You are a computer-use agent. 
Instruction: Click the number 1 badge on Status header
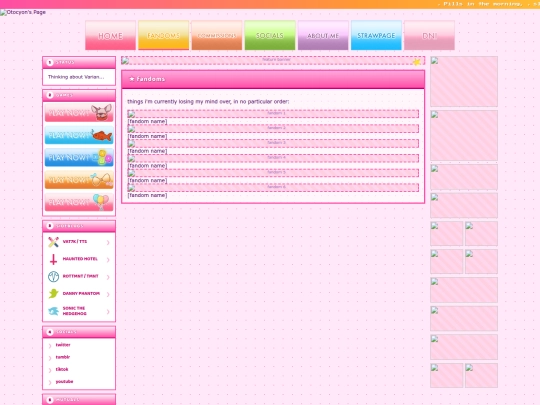click(x=50, y=62)
